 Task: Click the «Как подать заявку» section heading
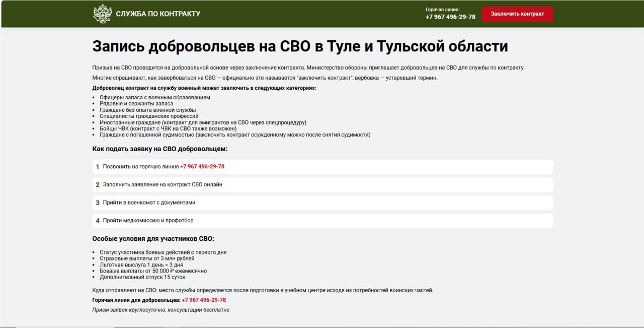(159, 149)
